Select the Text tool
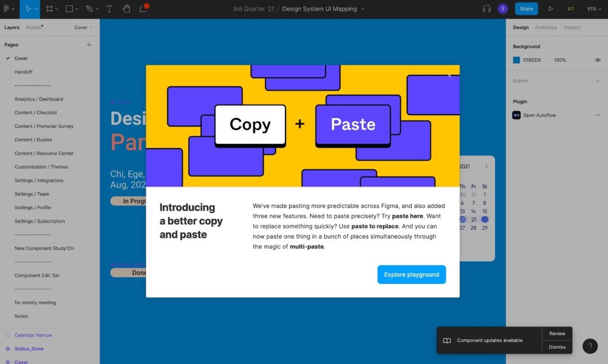The height and width of the screenshot is (364, 608). 108,9
